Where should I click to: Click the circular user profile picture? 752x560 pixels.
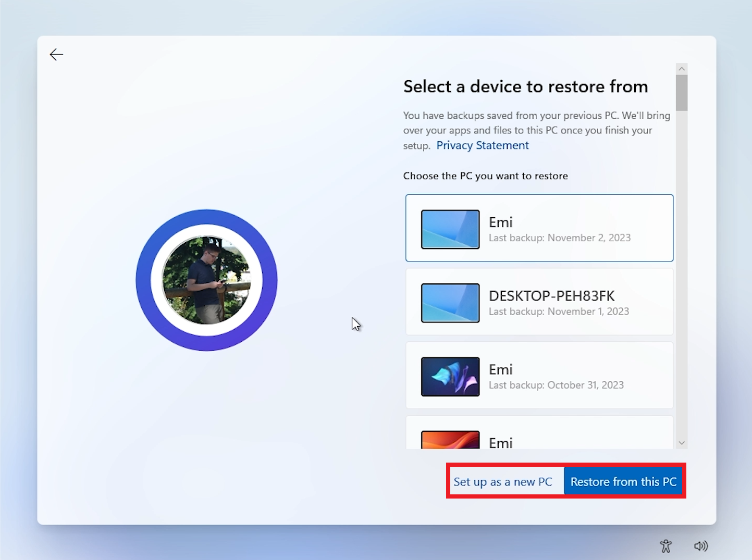(207, 280)
